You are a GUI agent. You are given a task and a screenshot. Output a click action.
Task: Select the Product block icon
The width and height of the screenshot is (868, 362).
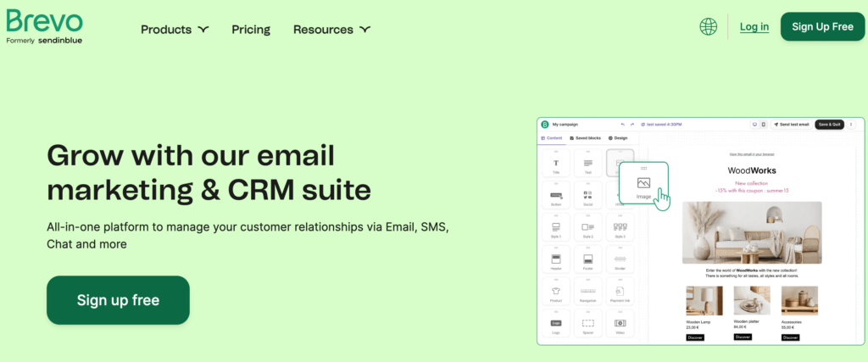tap(556, 291)
